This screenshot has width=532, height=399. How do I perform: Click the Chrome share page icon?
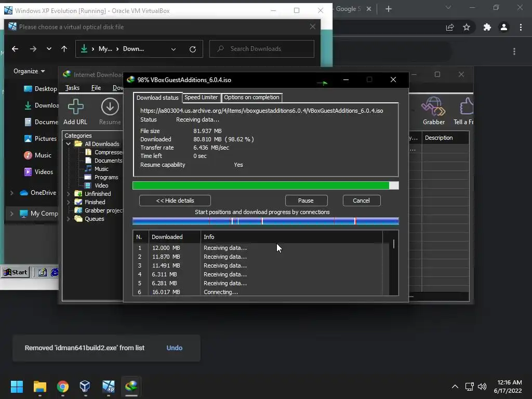(450, 27)
